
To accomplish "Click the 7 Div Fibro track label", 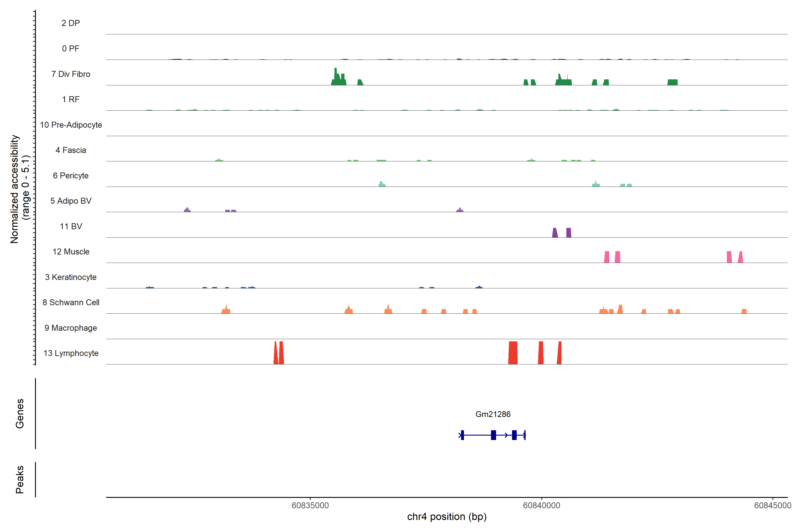I will 70,74.
